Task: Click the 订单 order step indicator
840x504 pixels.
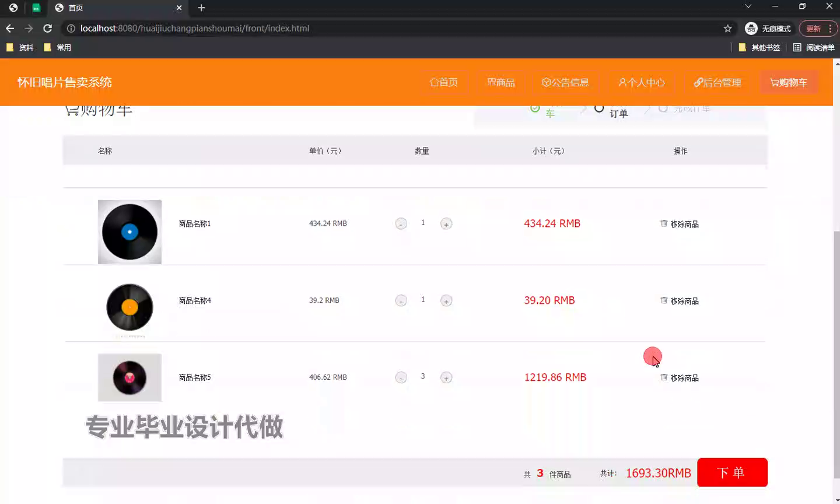Action: point(618,114)
